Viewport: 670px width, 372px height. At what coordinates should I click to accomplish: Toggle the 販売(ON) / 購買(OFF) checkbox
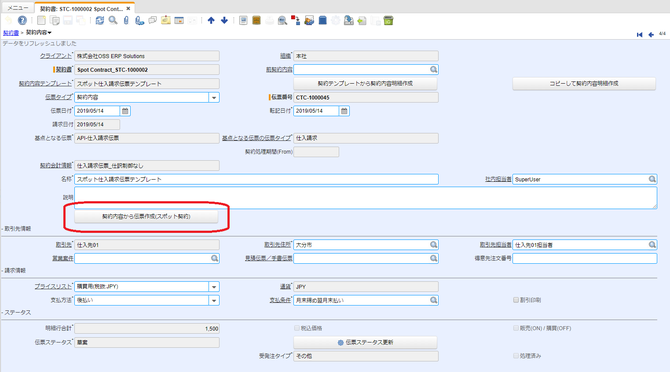point(516,328)
